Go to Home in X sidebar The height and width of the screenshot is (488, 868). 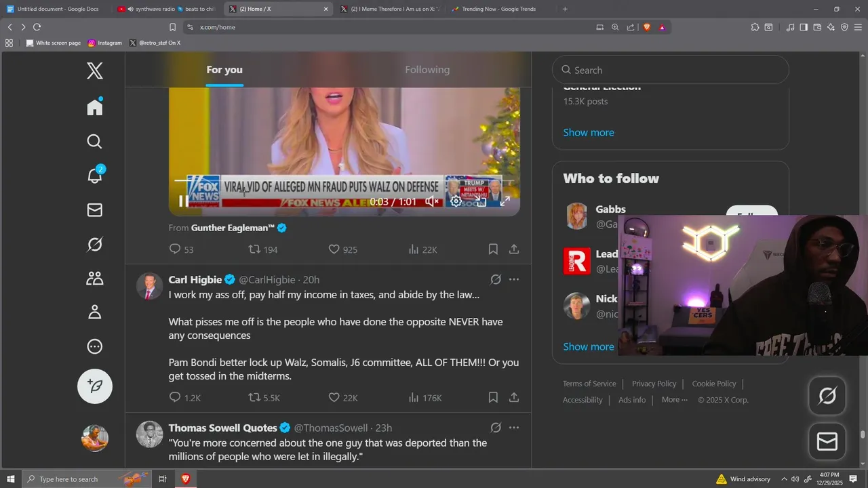(x=95, y=106)
